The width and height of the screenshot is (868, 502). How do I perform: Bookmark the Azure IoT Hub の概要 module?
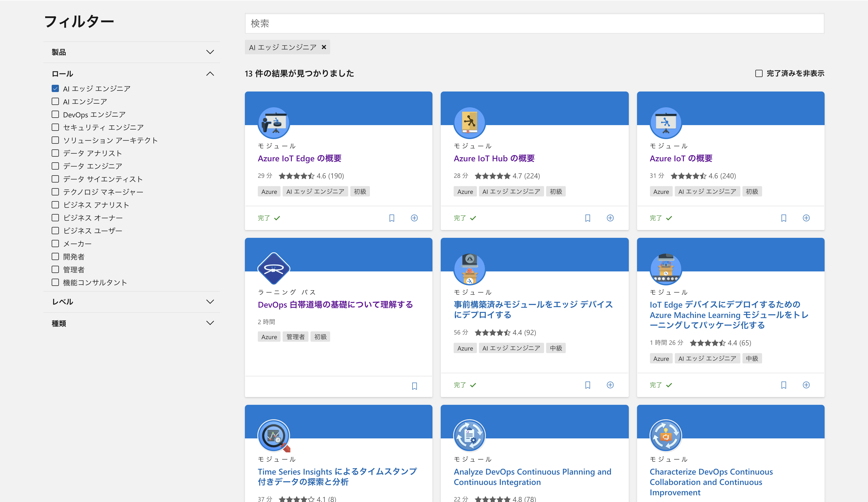[x=588, y=218]
